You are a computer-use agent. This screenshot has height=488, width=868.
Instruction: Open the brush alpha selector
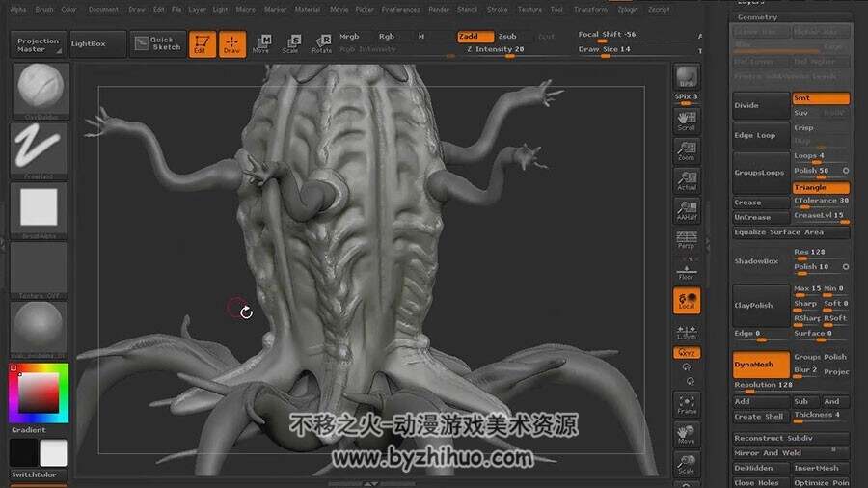(39, 209)
